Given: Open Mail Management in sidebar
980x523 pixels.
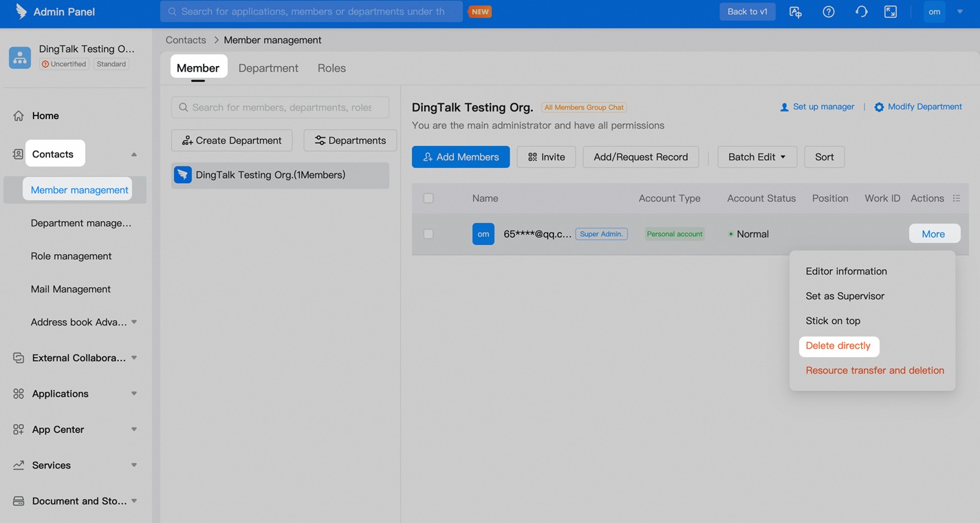Looking at the screenshot, I should pyautogui.click(x=71, y=289).
